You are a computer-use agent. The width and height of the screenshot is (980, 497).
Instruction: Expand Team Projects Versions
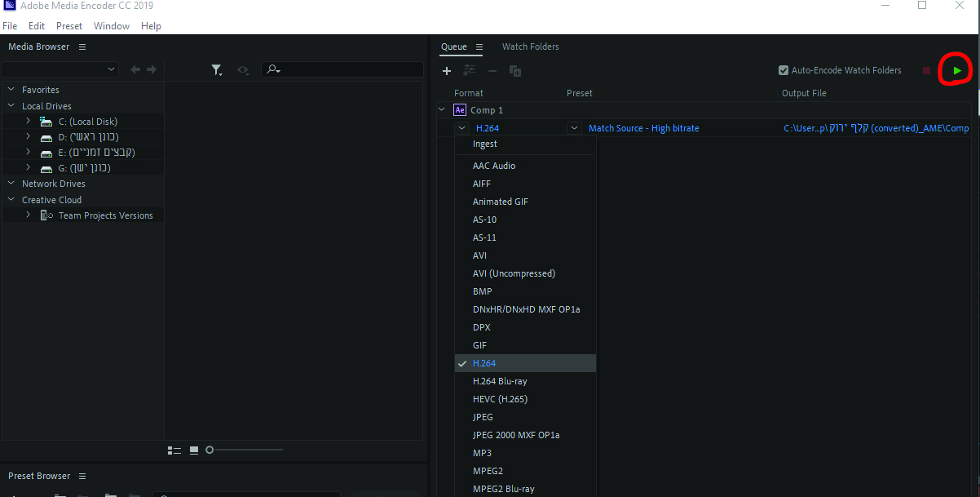[28, 215]
